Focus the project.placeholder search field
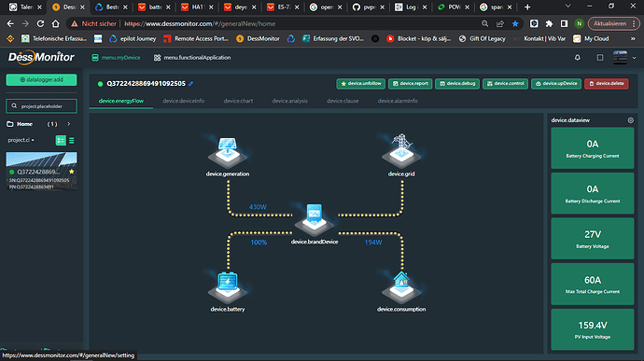644x361 pixels. click(x=41, y=106)
